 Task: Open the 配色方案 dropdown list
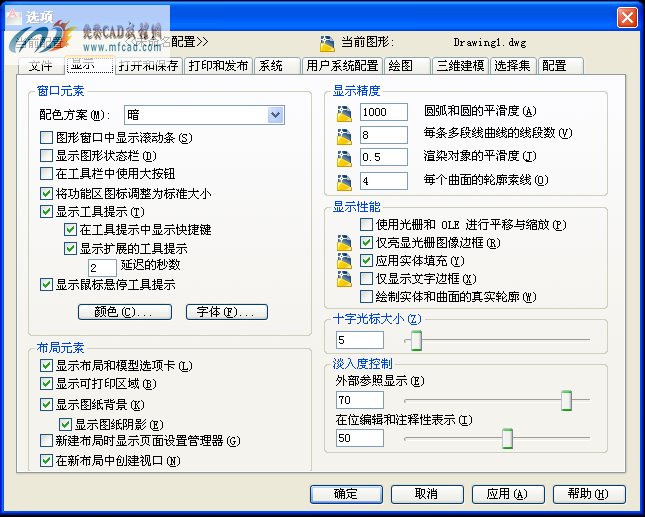pos(276,116)
